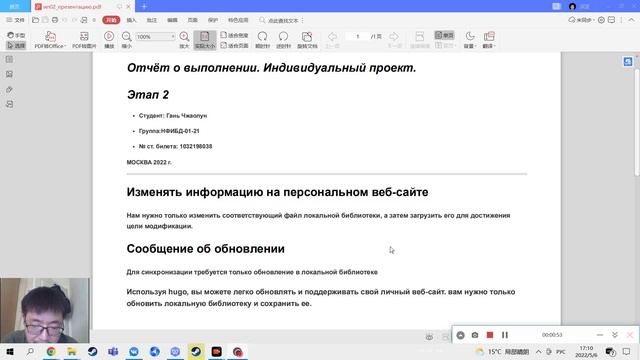Open the background (背景) dropdown

470,40
